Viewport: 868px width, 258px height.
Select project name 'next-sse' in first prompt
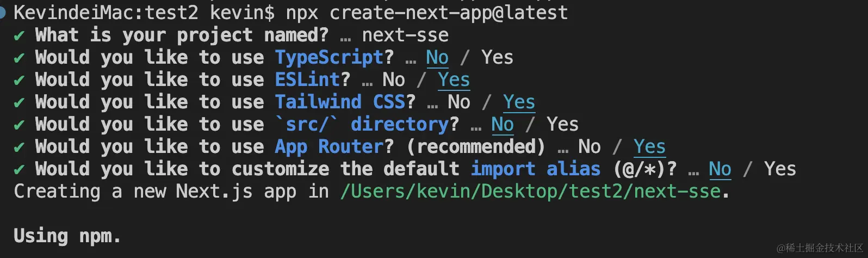coord(405,35)
